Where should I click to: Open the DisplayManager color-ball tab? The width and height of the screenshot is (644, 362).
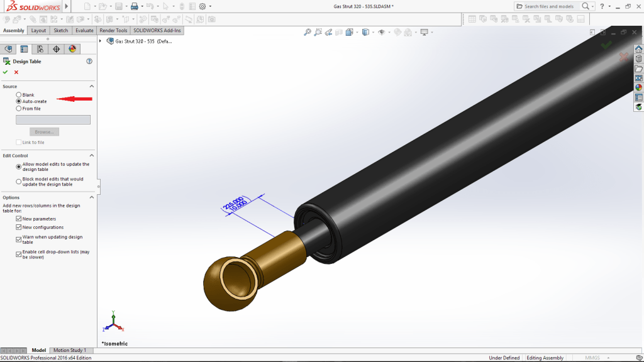[x=72, y=49]
